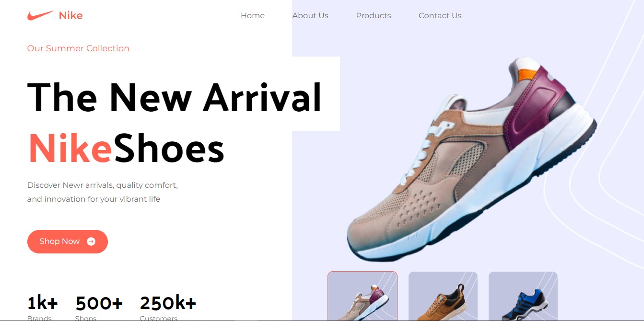Click the coral Nike word in headline
644x321 pixels.
click(70, 148)
